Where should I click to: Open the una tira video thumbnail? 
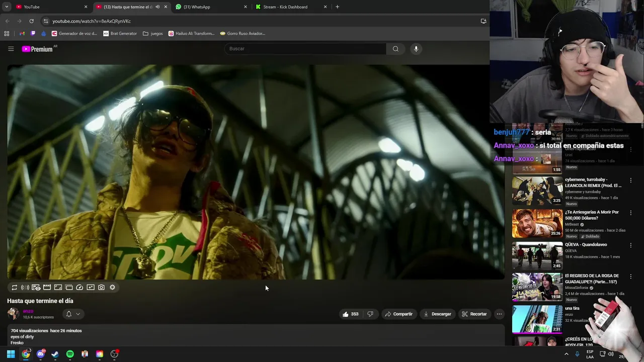pos(537,319)
